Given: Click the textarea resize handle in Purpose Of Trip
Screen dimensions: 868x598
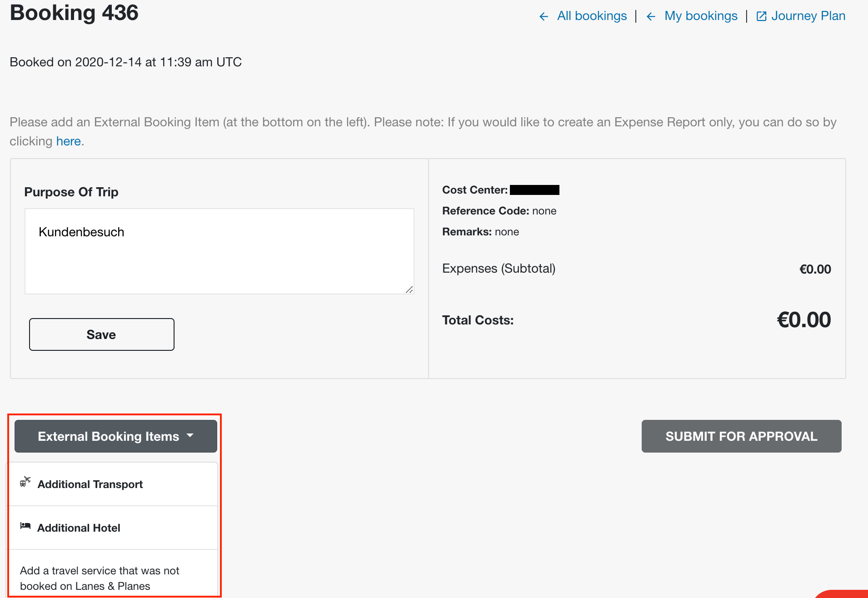Looking at the screenshot, I should (409, 289).
